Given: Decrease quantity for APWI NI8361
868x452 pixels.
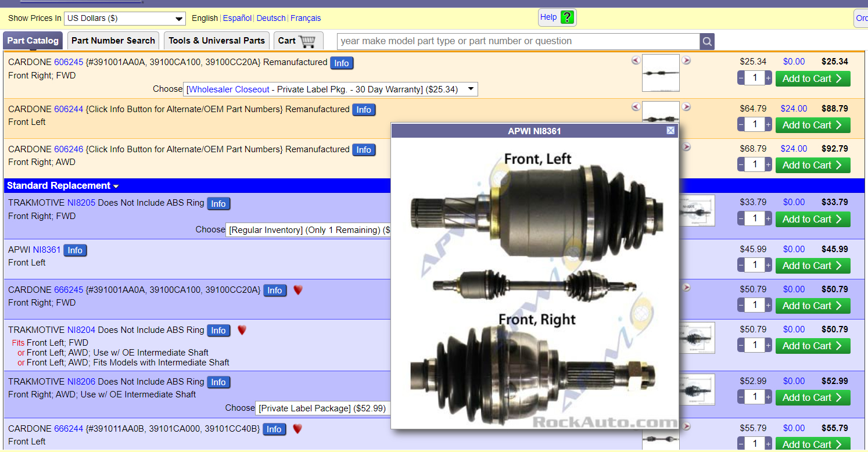Looking at the screenshot, I should [741, 266].
